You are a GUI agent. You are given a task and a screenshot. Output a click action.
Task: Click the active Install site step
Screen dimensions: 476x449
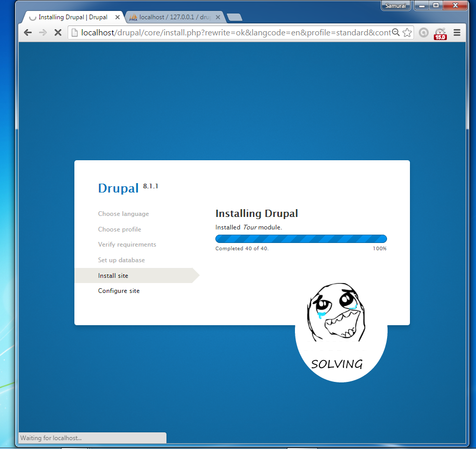[137, 275]
